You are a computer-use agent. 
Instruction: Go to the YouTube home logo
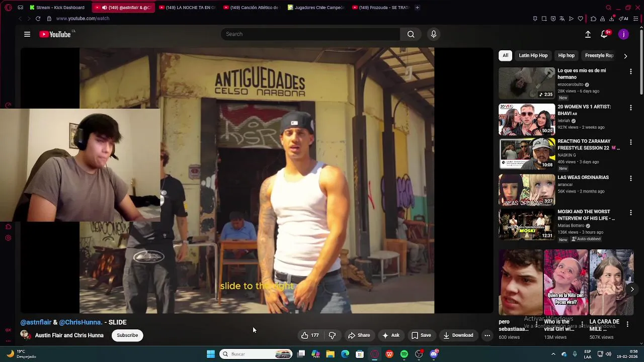[x=55, y=34]
